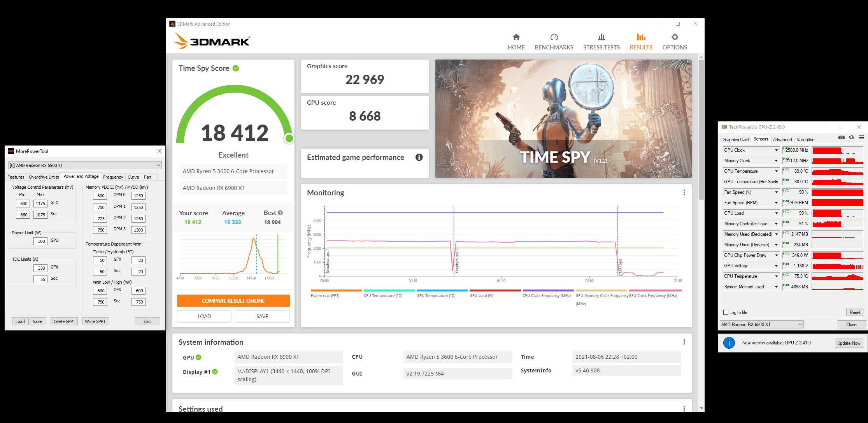This screenshot has height=423, width=868.
Task: Open the GPU Clock sensor dropdown
Action: tap(776, 150)
